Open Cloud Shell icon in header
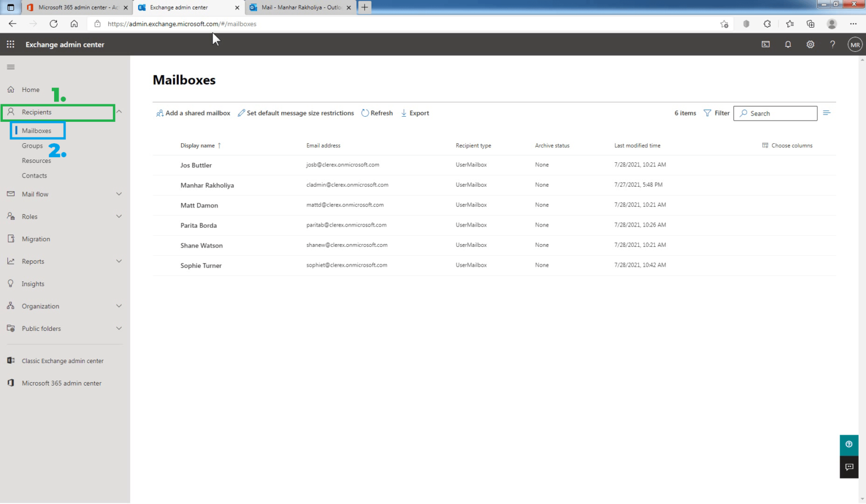Screen dimensions: 866x504 pos(765,45)
